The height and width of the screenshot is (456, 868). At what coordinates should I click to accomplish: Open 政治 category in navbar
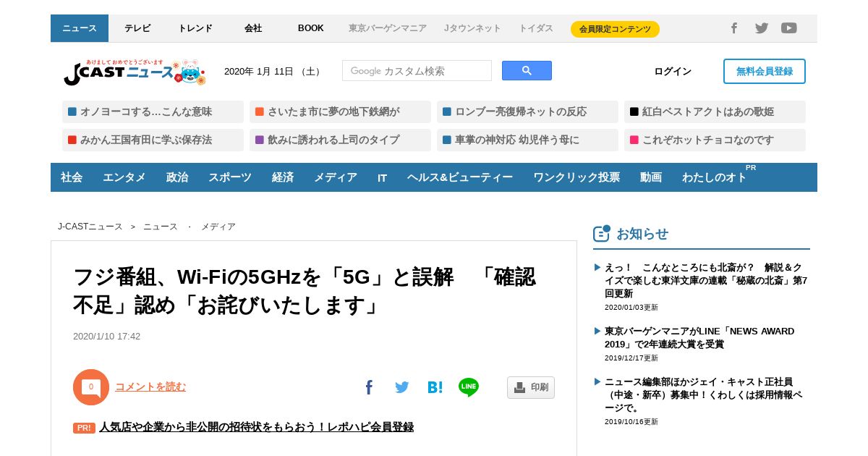click(176, 177)
